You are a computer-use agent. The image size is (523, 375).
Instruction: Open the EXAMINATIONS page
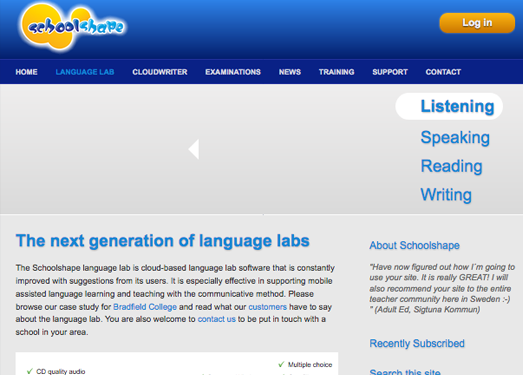point(233,72)
